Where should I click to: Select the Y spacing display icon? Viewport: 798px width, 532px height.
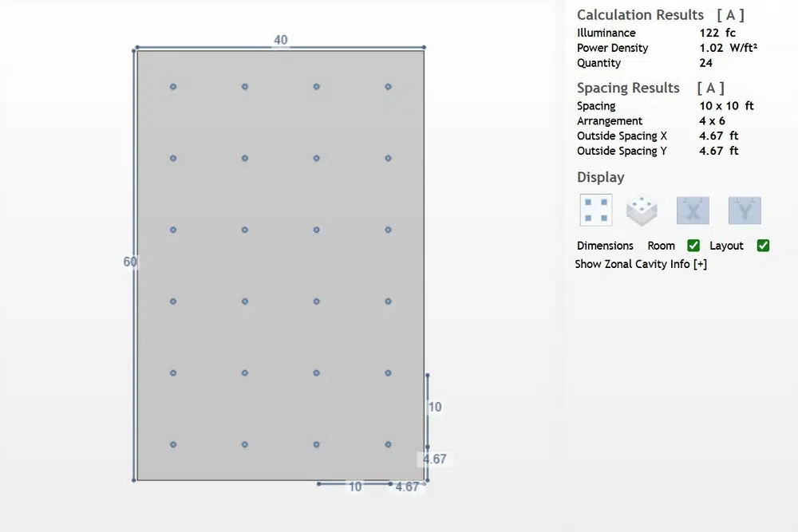coord(745,210)
